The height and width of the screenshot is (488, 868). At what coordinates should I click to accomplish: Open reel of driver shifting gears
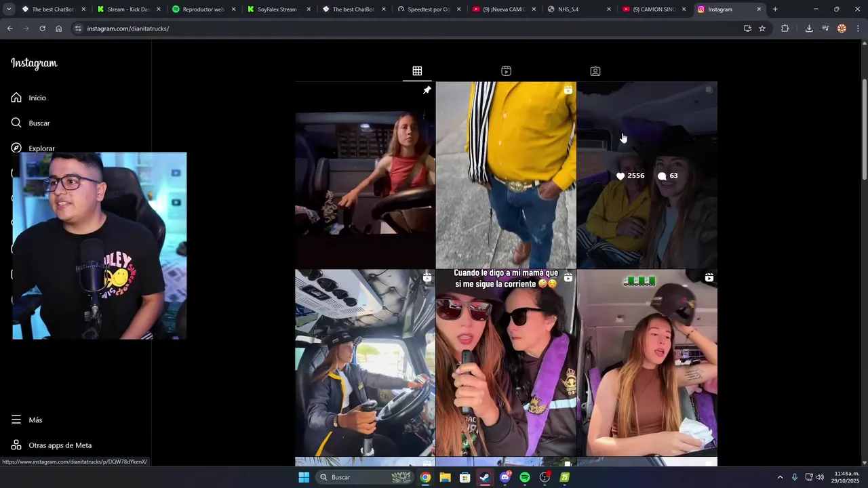(365, 363)
